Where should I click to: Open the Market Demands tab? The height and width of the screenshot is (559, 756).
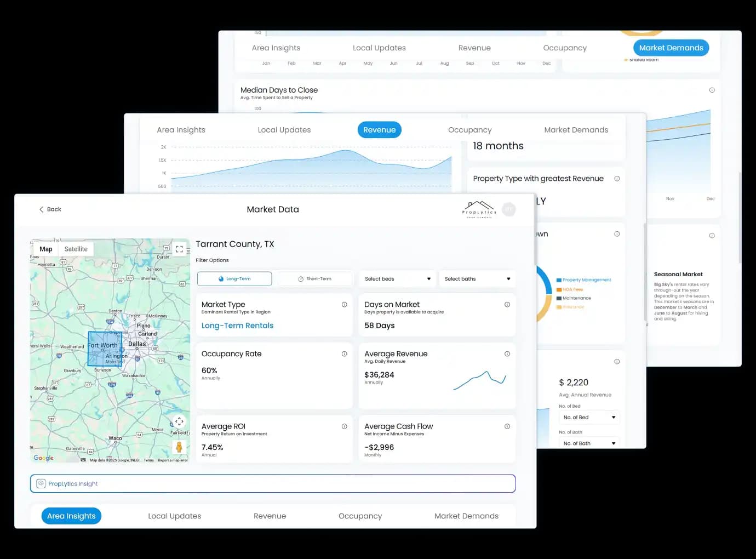coord(466,516)
